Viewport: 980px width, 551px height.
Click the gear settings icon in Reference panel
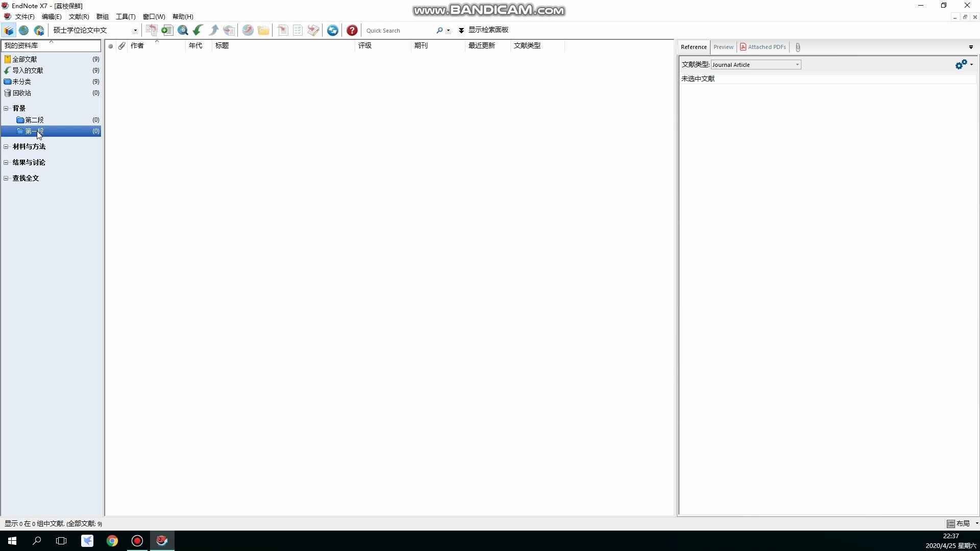(961, 64)
